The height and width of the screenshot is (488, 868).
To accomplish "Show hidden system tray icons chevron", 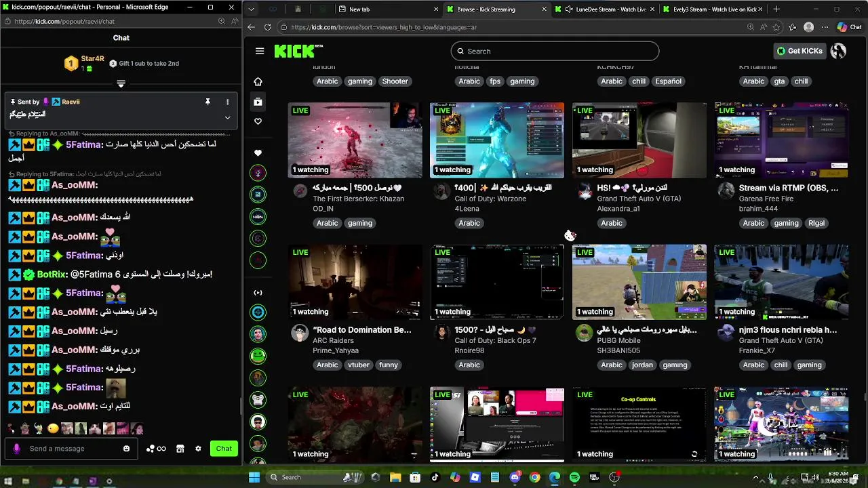I will tap(755, 477).
